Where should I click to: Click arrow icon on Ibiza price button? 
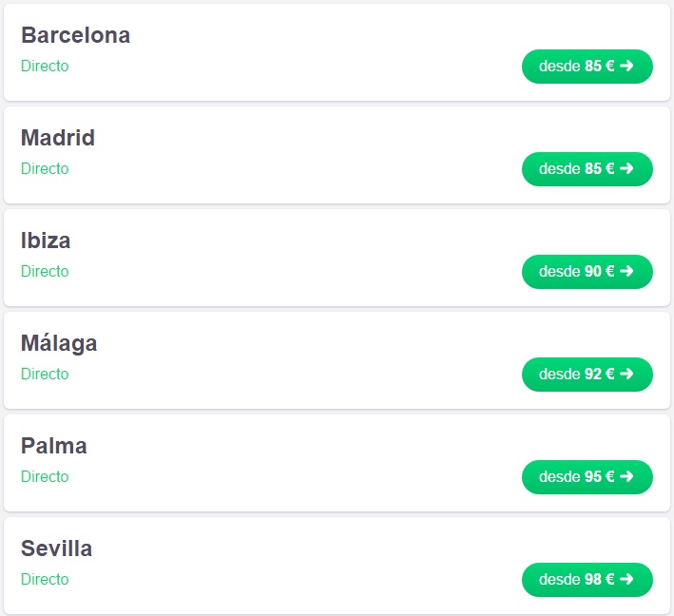pyautogui.click(x=626, y=271)
